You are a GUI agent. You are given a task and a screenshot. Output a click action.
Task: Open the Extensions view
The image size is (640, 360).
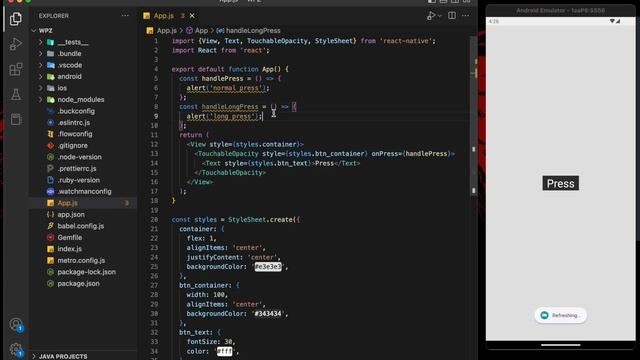[x=16, y=69]
